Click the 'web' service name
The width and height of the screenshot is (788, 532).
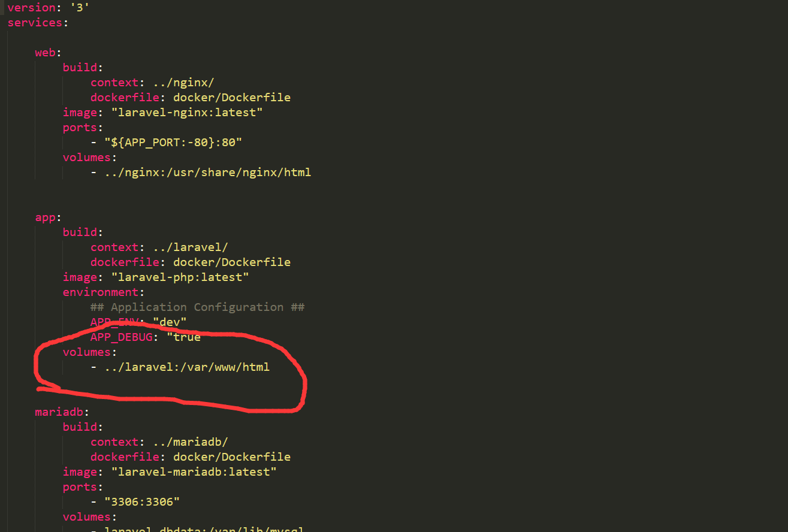point(46,53)
